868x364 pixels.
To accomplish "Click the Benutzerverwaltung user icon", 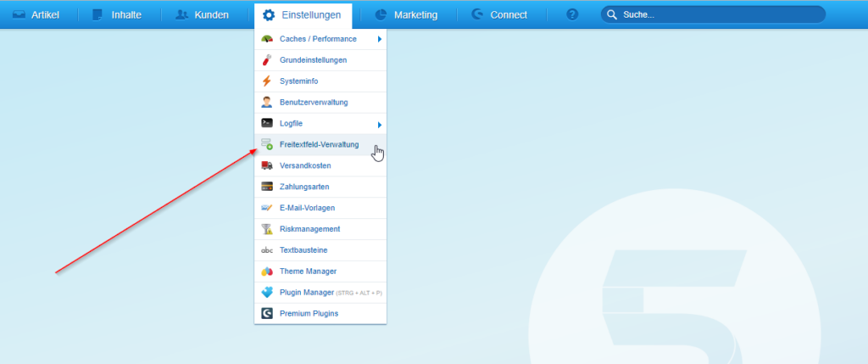I will pos(267,103).
